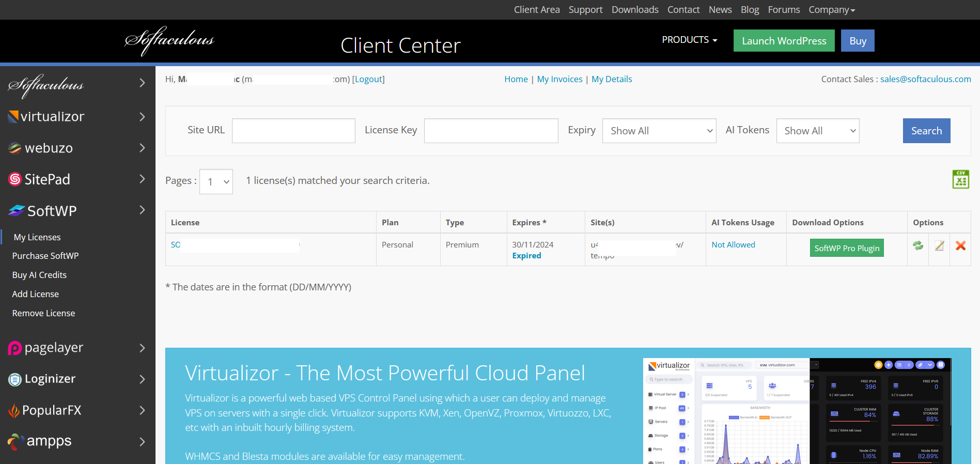Viewport: 980px width, 464px height.
Task: Open Forums in top navigation
Action: pyautogui.click(x=784, y=10)
